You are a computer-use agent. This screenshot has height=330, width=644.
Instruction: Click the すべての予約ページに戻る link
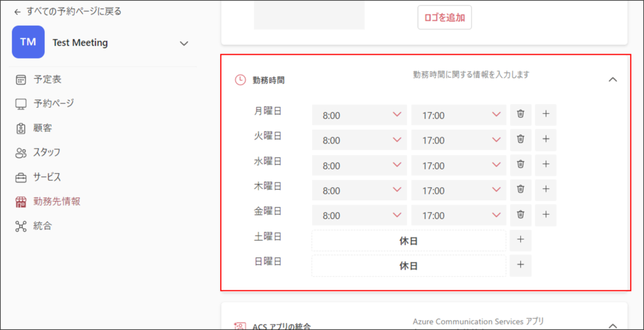(74, 11)
